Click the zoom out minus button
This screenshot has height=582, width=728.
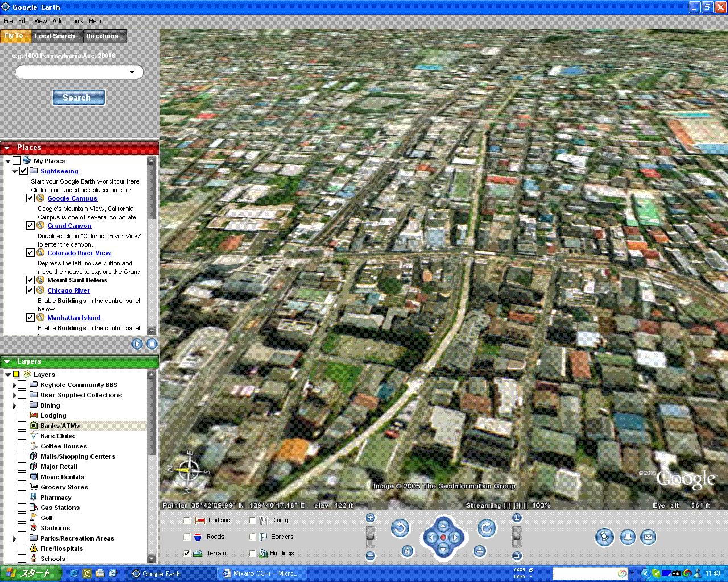tap(370, 556)
